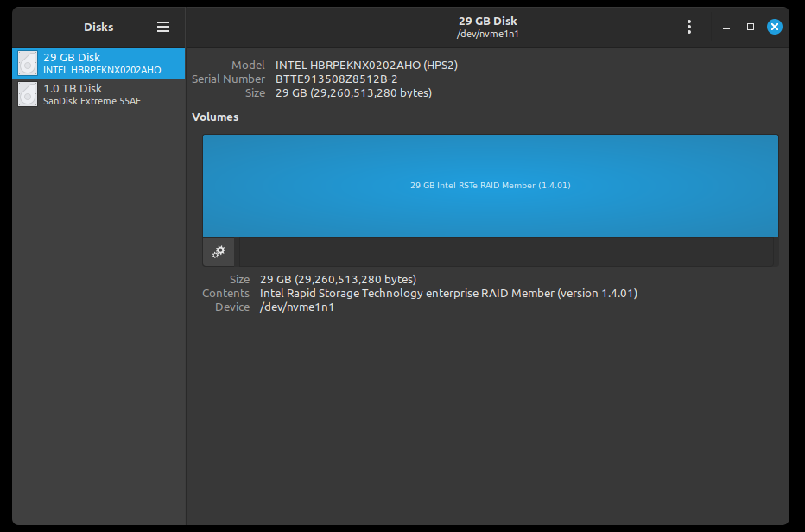The height and width of the screenshot is (532, 805).
Task: Click the 29 GB Disk window title
Action: point(488,21)
